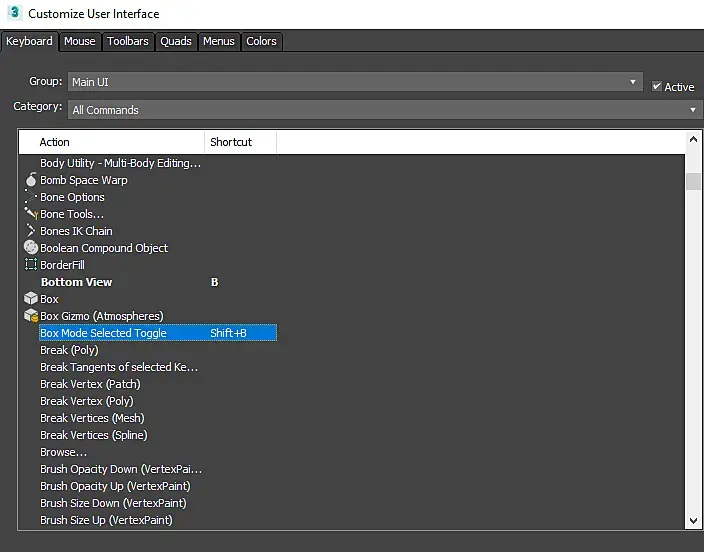This screenshot has width=704, height=552.
Task: Click the Shortcut column header
Action: 240,142
